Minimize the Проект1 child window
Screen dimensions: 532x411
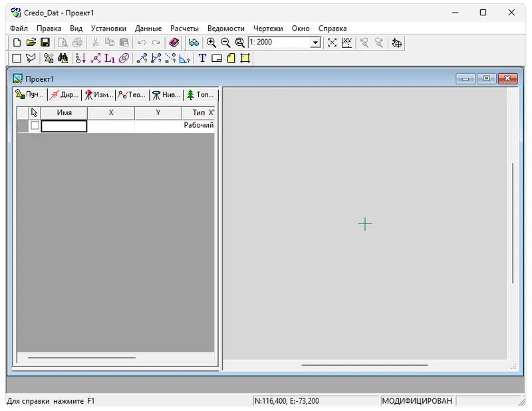click(465, 78)
